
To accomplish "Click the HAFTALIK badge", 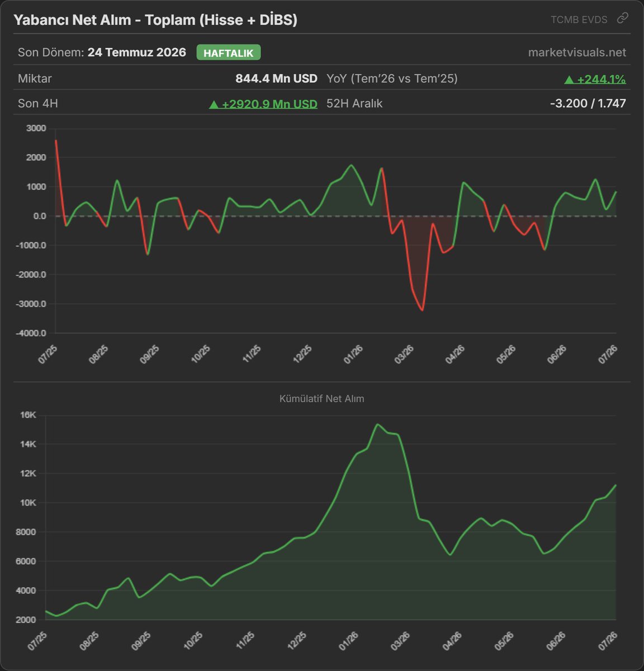I will click(x=228, y=53).
